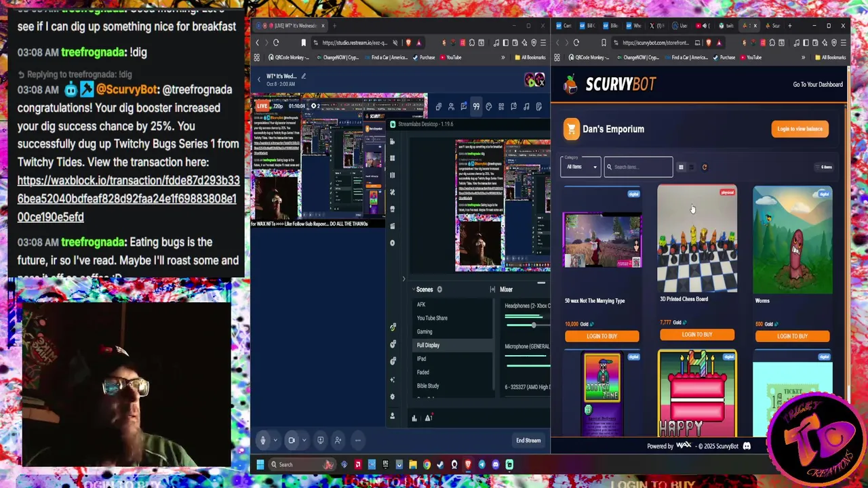
Task: Select the Bible Study scene
Action: 428,386
